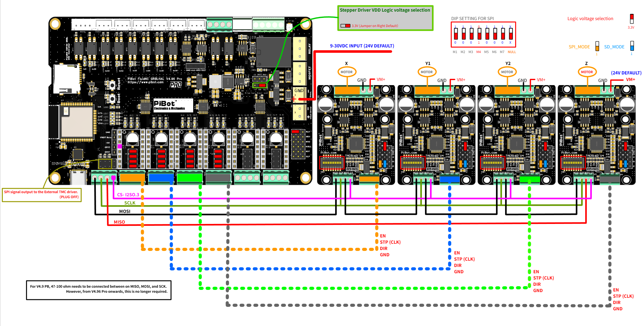Viewport: 644px width, 326px height.
Task: Click the Z axis MOTOR circle
Action: (x=587, y=72)
